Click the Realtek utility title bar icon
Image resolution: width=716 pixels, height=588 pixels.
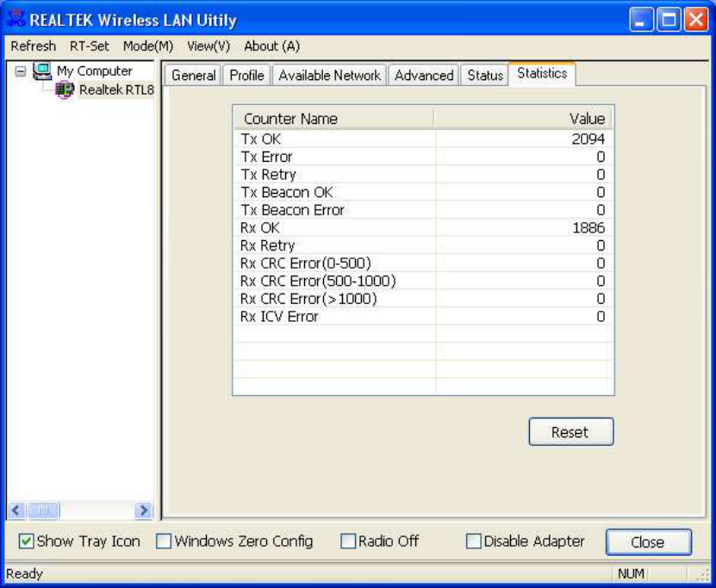click(x=16, y=19)
